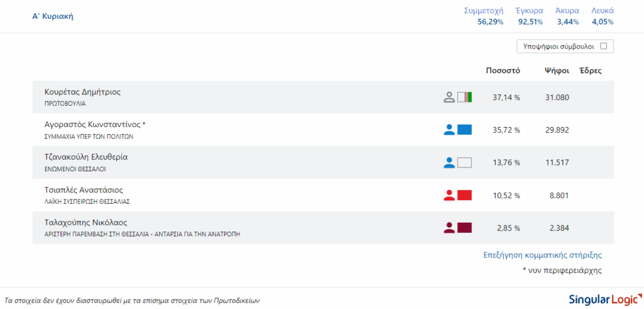Open the Επεξήγηση κομματικής στήριξης link

(542, 255)
